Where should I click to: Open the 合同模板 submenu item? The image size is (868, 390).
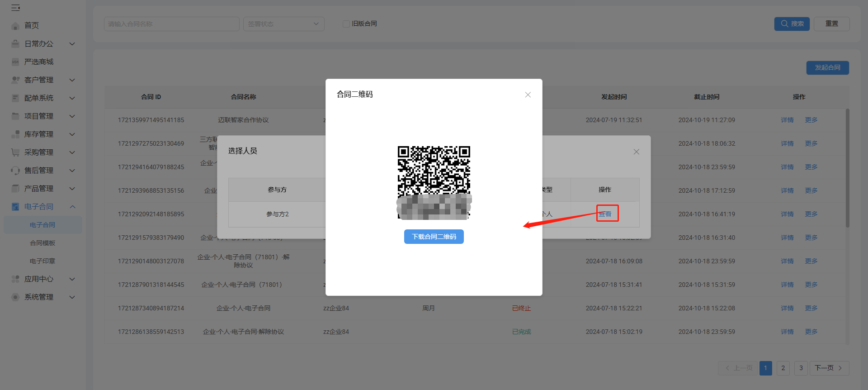point(43,243)
